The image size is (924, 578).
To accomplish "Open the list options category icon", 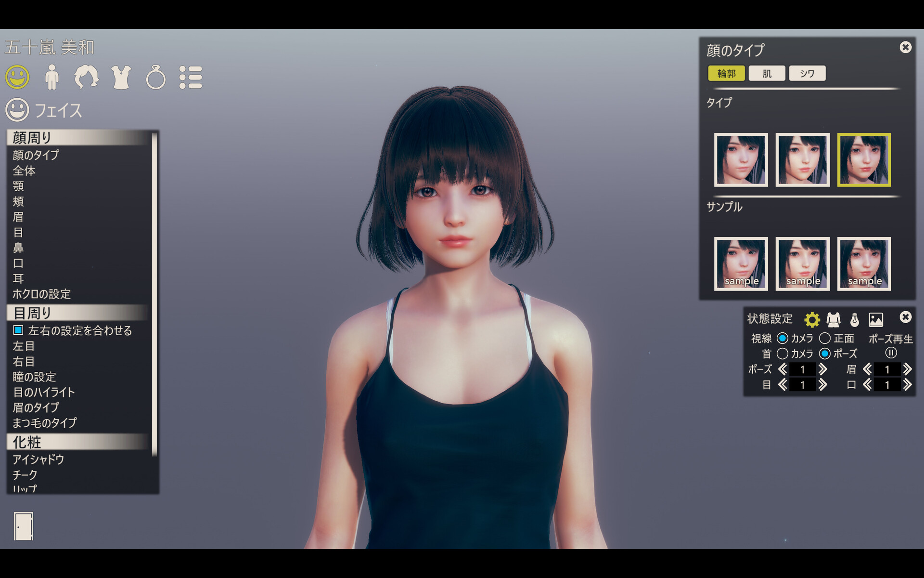I will pos(191,77).
